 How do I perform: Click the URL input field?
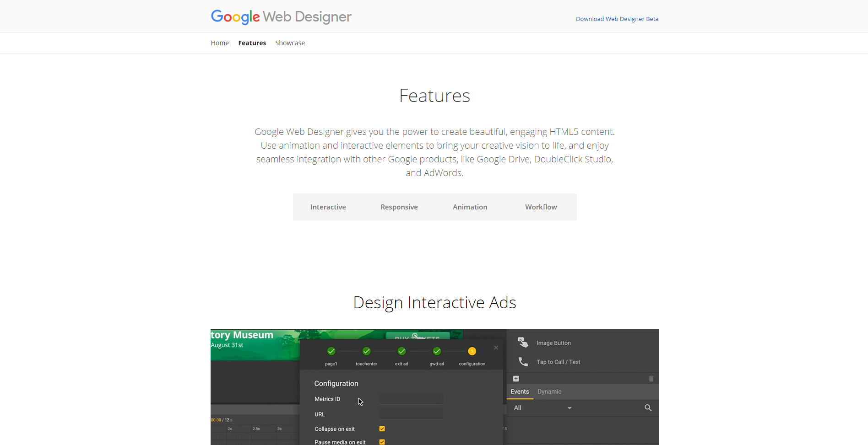pos(411,414)
